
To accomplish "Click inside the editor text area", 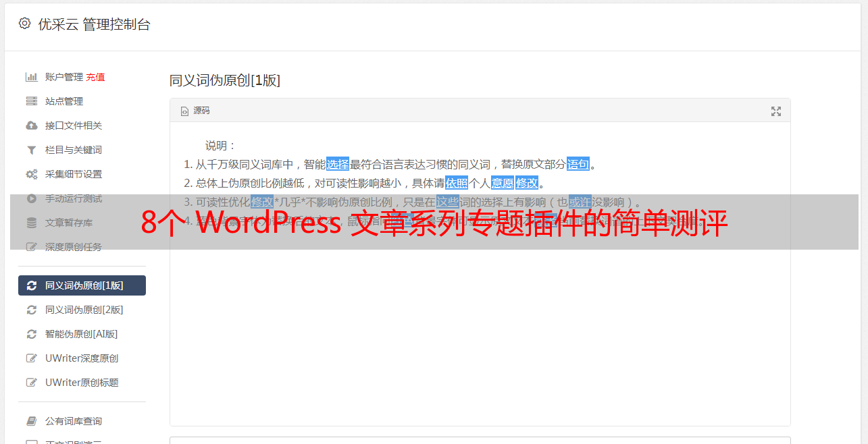I will 480,273.
